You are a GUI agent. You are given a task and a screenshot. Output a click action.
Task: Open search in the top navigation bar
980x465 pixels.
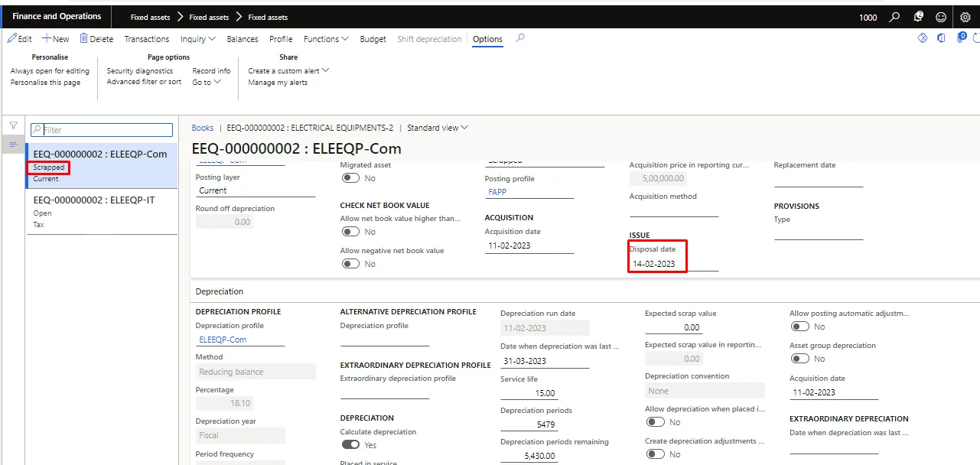895,17
